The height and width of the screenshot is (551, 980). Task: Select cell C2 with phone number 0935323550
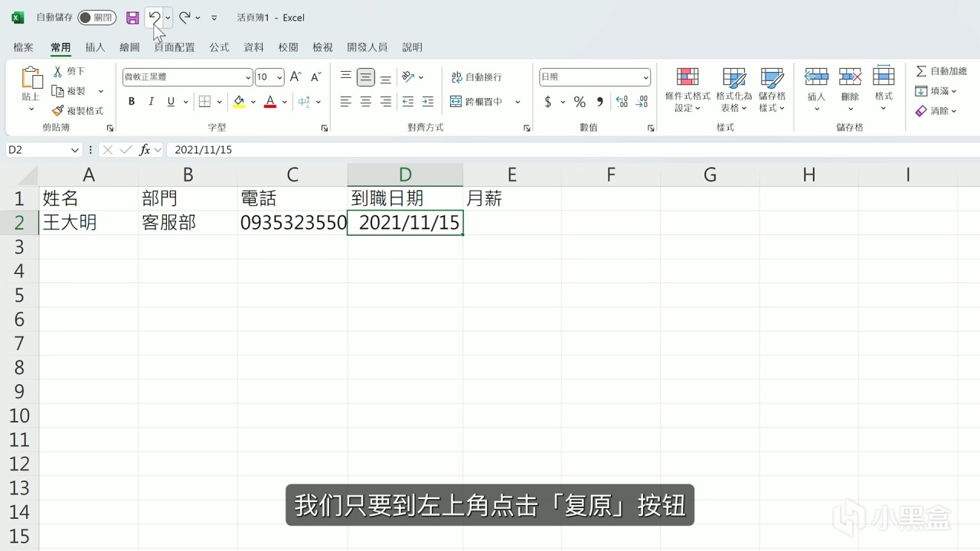click(292, 223)
